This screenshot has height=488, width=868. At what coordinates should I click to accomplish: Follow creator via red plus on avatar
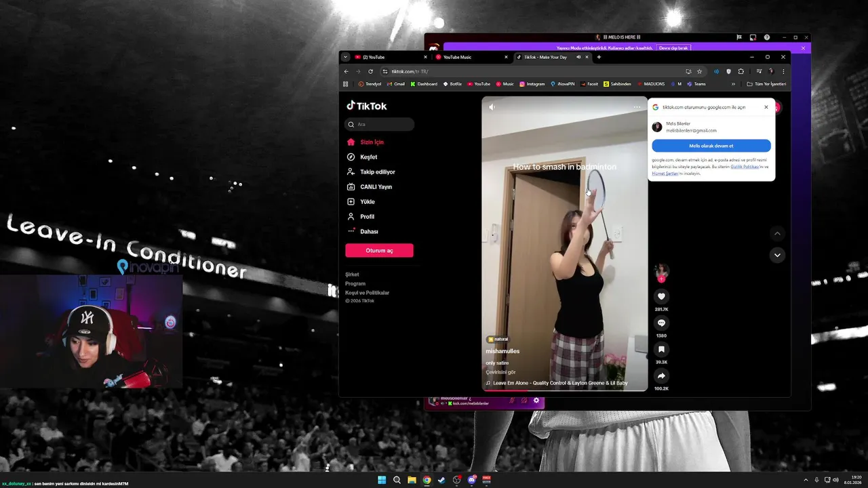[x=661, y=279]
